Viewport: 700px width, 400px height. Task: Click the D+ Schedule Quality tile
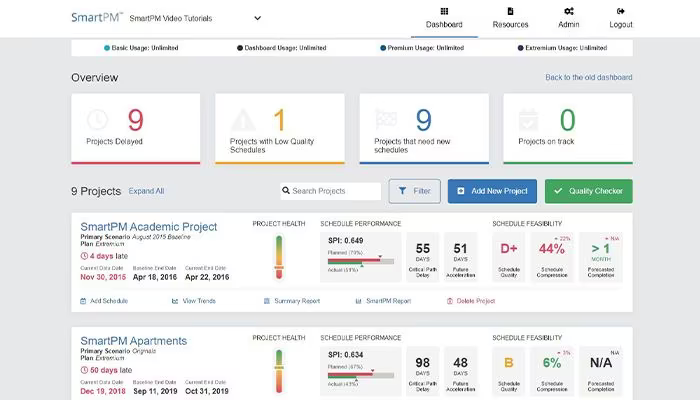click(x=509, y=257)
